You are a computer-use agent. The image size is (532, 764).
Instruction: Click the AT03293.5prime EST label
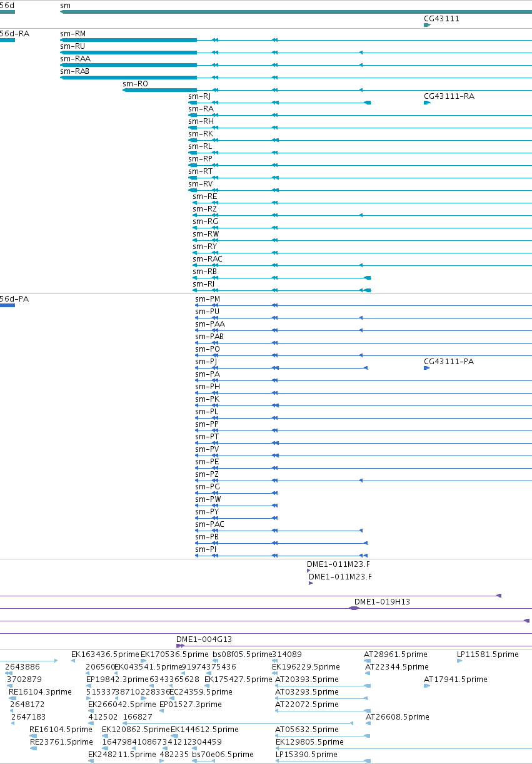[307, 692]
